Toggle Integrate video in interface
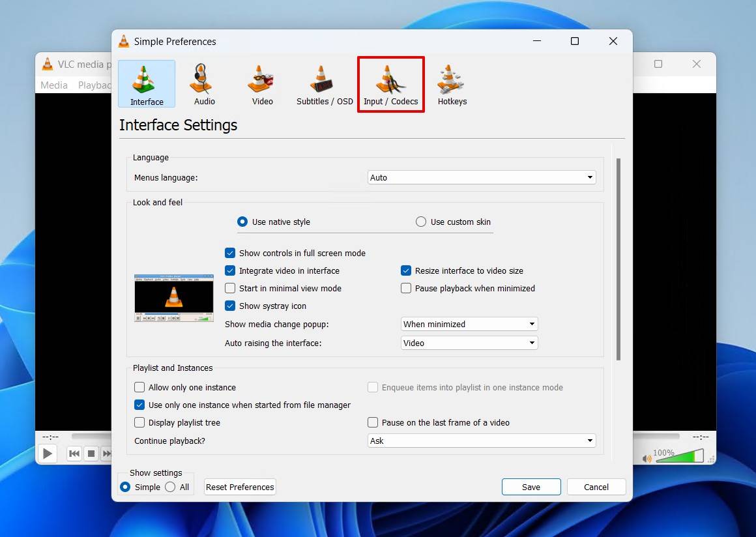Image resolution: width=756 pixels, height=537 pixels. [x=282, y=271]
